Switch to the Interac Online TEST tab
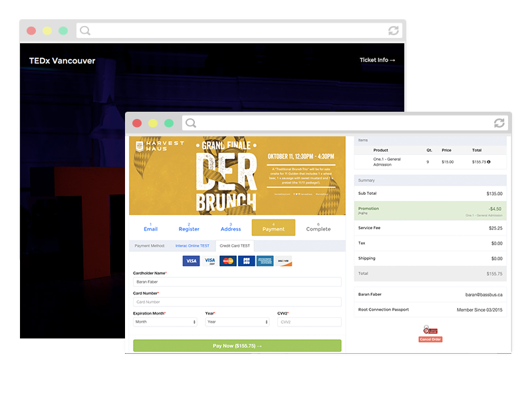The image size is (532, 399). tap(194, 245)
